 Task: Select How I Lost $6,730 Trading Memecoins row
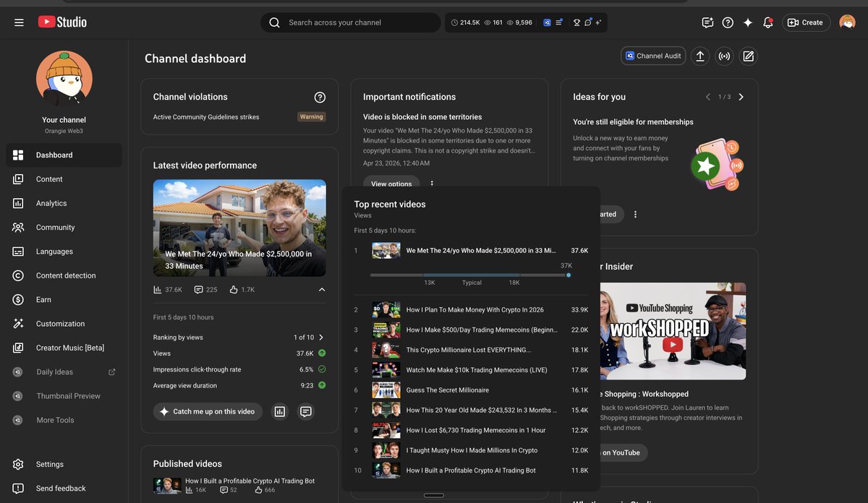click(471, 430)
